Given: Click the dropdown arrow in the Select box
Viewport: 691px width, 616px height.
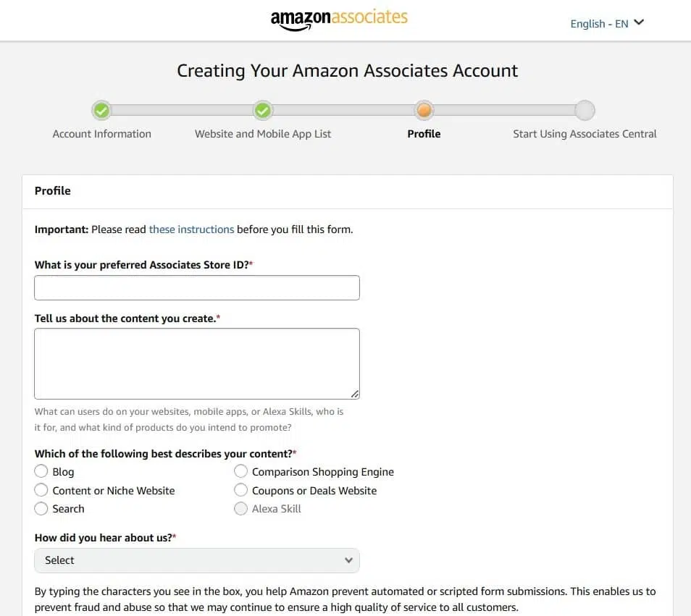Looking at the screenshot, I should tap(348, 560).
